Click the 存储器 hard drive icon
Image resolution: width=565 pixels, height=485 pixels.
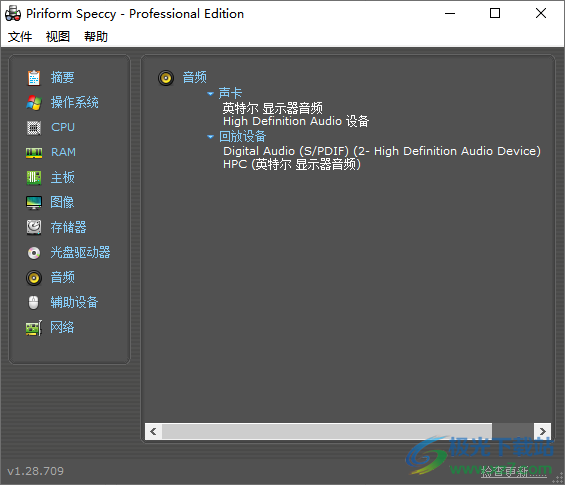click(34, 227)
